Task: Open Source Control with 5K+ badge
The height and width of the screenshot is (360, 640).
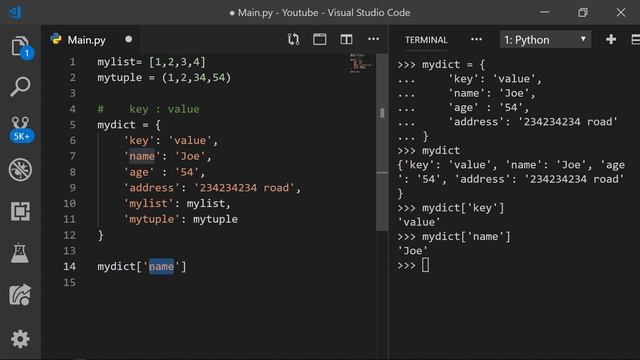Action: click(x=21, y=129)
